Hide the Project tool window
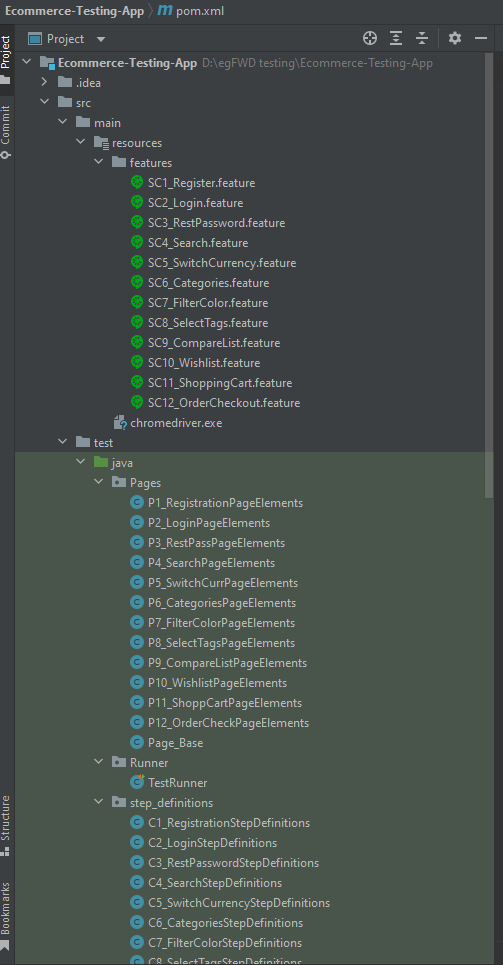The image size is (503, 965). click(481, 39)
